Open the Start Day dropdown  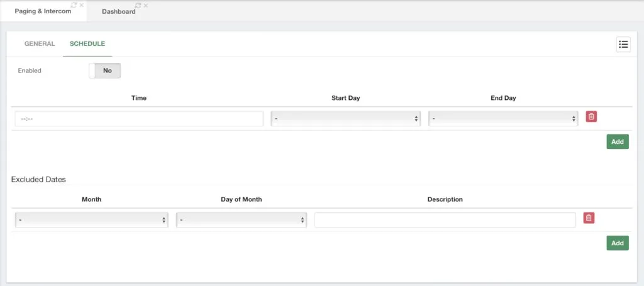345,119
